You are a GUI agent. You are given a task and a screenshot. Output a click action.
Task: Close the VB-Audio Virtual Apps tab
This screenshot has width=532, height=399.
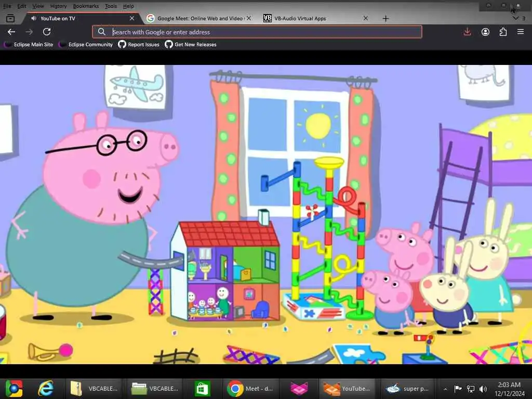coord(366,18)
